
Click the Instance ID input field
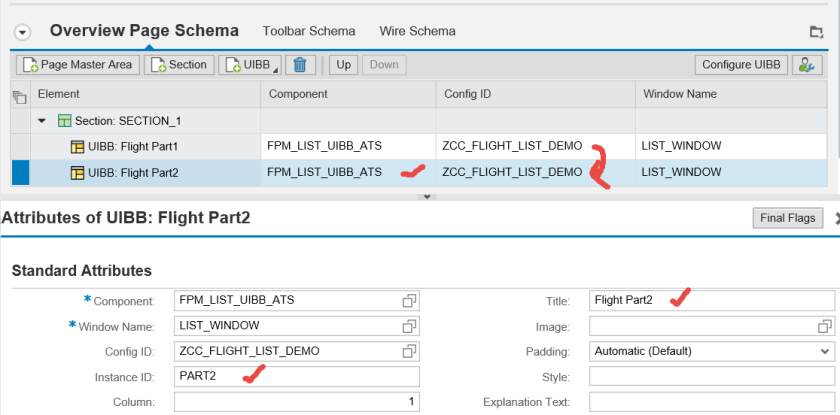pos(296,376)
